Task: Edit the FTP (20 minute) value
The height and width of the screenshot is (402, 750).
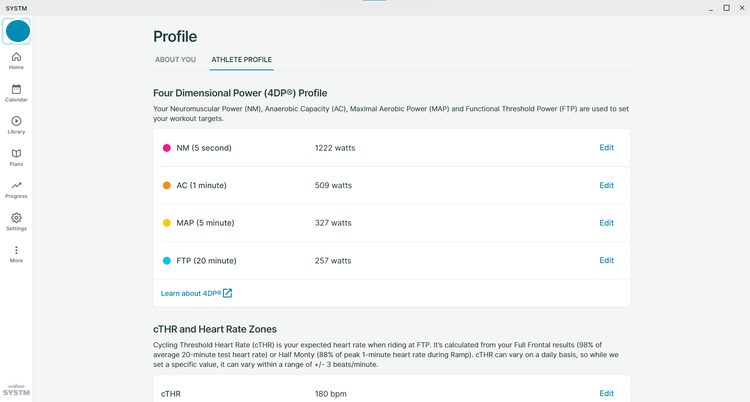Action: click(x=607, y=260)
